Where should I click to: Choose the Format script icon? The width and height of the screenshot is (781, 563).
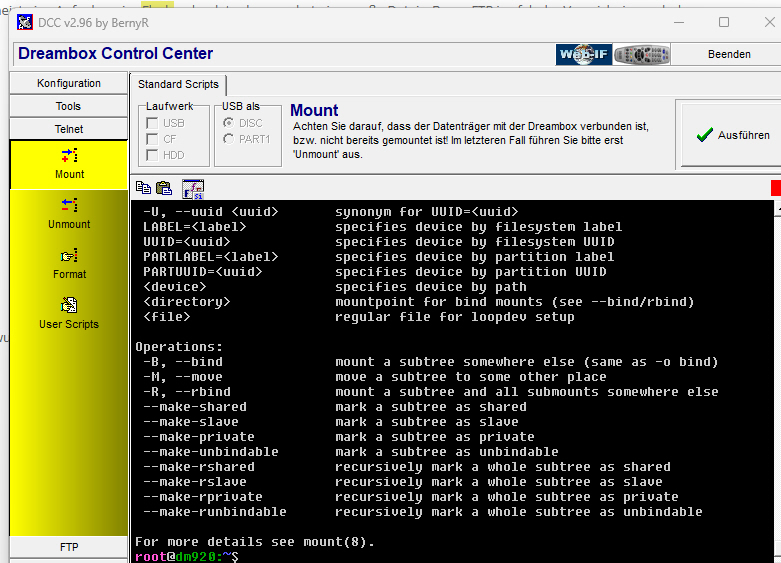(x=69, y=256)
